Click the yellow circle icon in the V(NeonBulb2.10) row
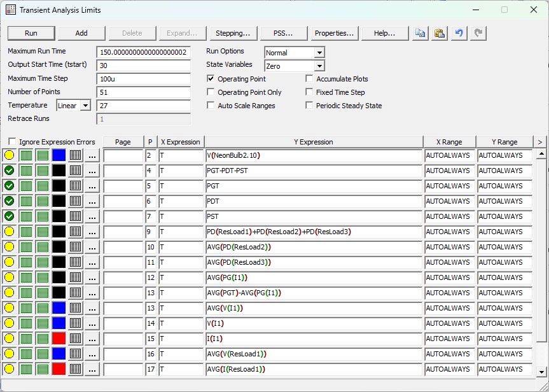Image resolution: width=549 pixels, height=392 pixels. (9, 155)
